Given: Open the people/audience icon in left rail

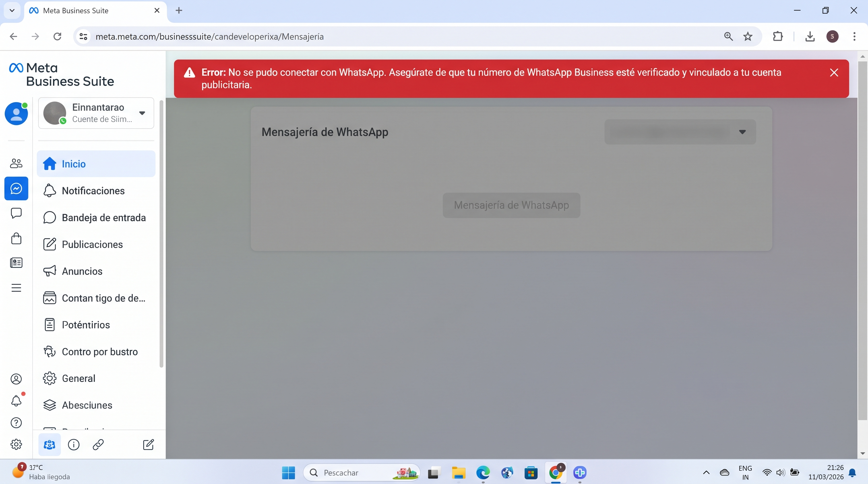Looking at the screenshot, I should coord(16,164).
